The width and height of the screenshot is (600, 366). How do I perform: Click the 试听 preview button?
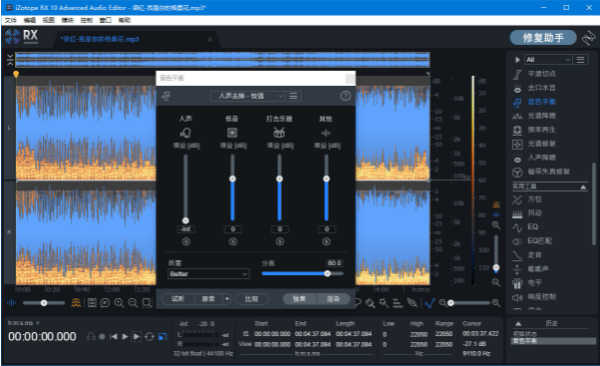[178, 299]
